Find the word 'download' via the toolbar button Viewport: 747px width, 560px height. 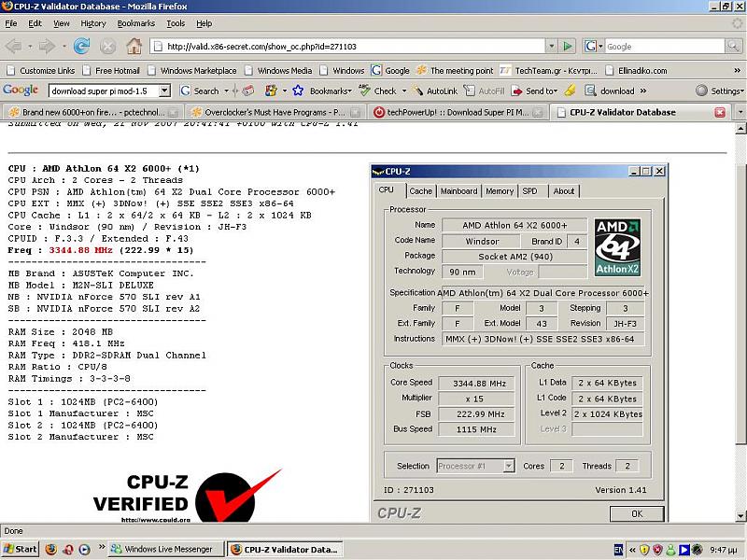point(610,91)
